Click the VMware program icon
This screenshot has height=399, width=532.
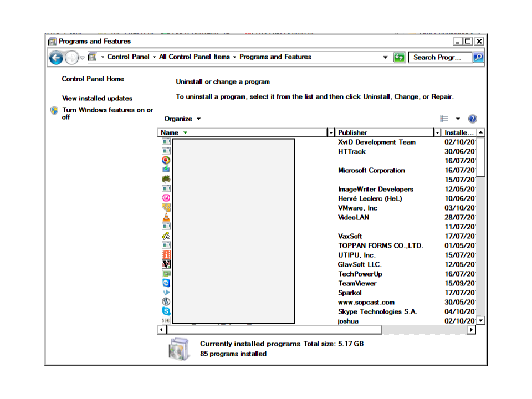coord(166,207)
